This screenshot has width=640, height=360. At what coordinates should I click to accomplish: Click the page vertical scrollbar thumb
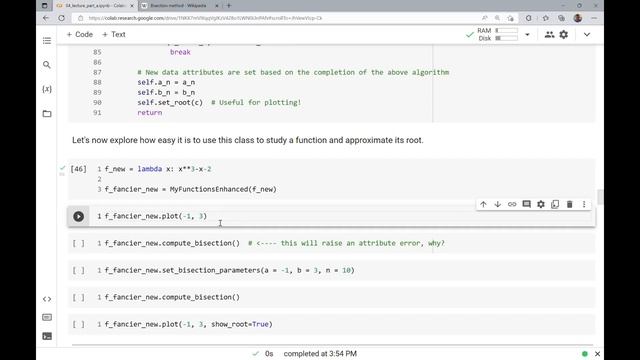pyautogui.click(x=600, y=197)
